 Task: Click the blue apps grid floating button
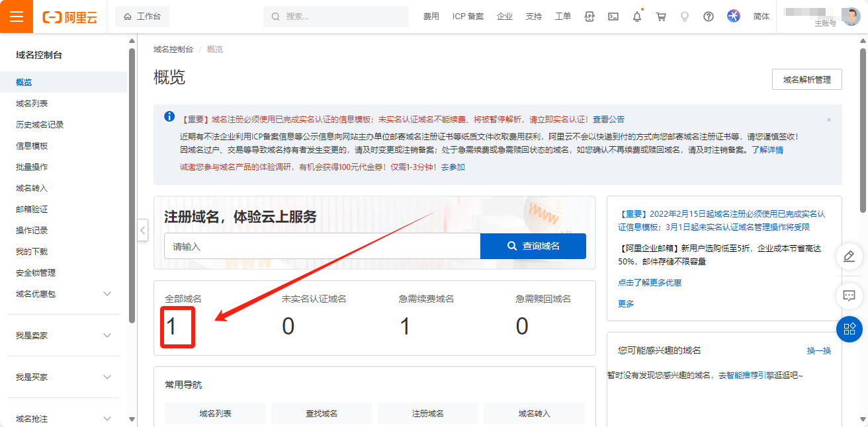[x=849, y=329]
